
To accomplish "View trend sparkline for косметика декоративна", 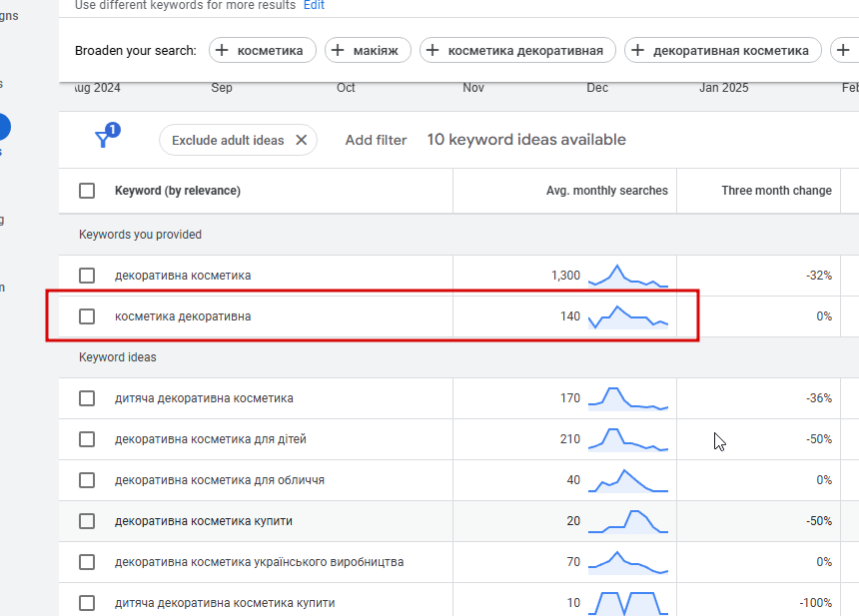I will click(x=628, y=316).
